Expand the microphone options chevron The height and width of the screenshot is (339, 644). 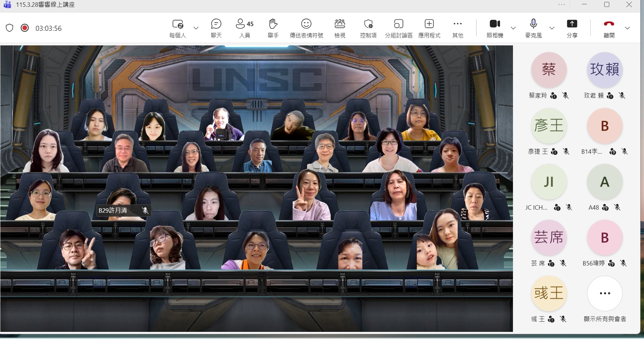[552, 28]
